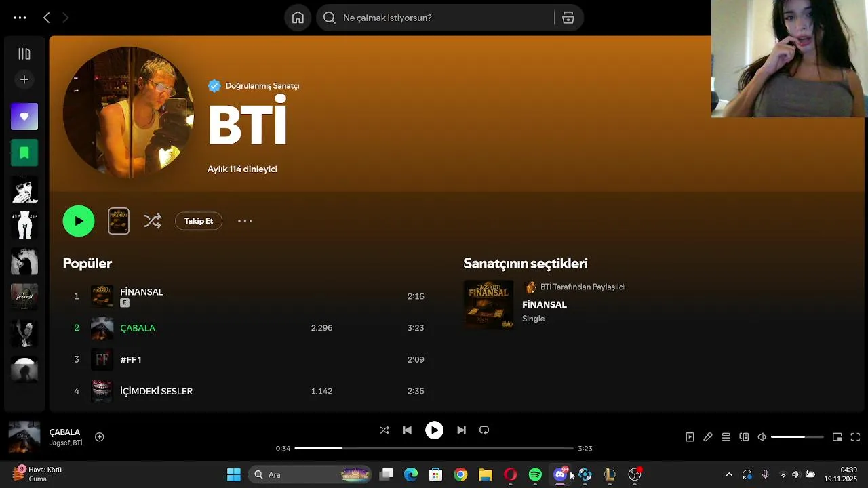
Task: Open Discord from taskbar
Action: [x=560, y=474]
